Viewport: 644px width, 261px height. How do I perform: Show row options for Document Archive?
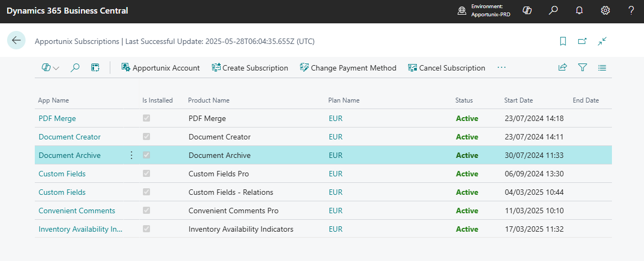[x=132, y=155]
